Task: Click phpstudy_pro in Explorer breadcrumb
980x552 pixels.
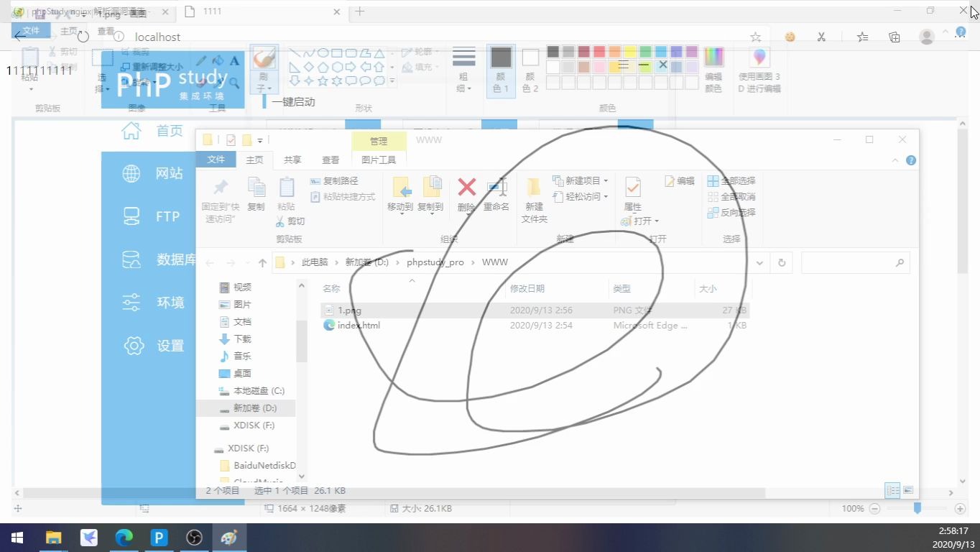Action: pyautogui.click(x=435, y=262)
